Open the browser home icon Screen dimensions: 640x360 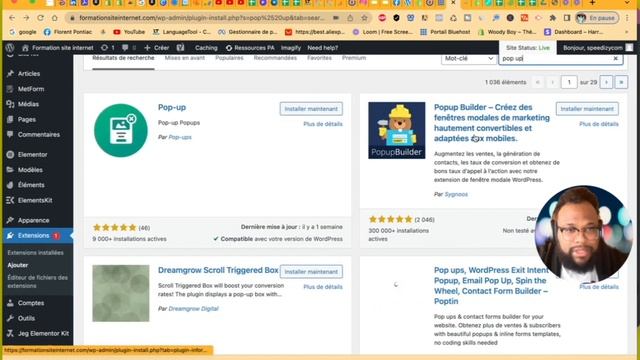(x=55, y=18)
